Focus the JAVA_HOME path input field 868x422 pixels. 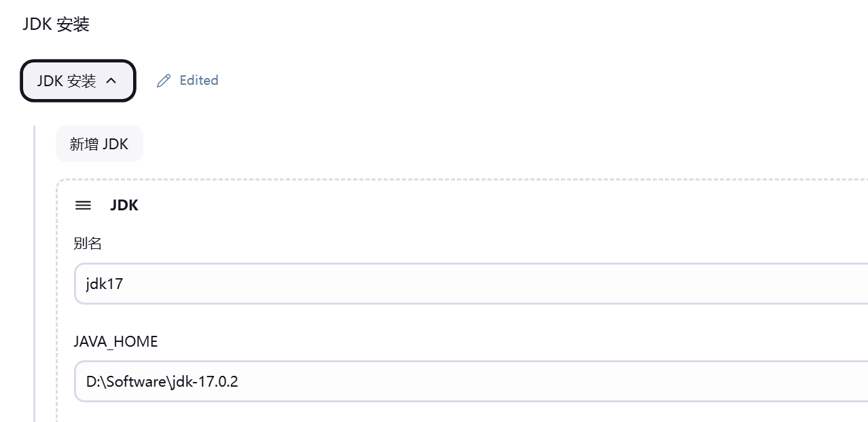click(471, 381)
